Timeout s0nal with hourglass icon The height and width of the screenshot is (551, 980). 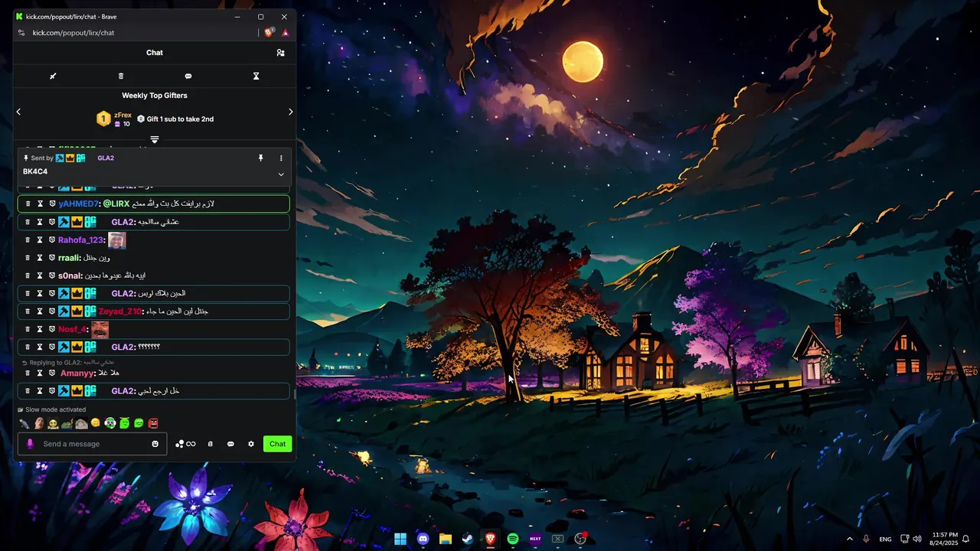pyautogui.click(x=40, y=275)
